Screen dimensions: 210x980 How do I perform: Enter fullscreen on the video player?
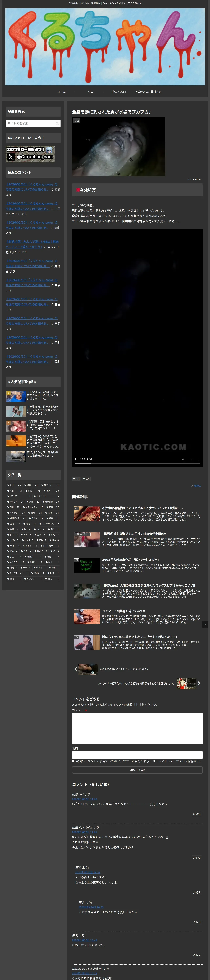click(x=191, y=459)
